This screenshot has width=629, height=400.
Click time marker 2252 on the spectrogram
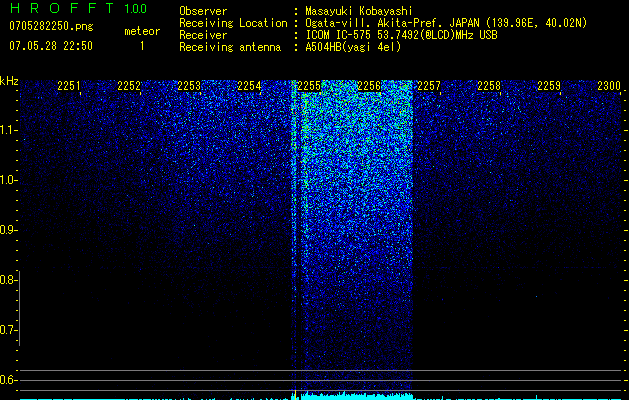129,86
